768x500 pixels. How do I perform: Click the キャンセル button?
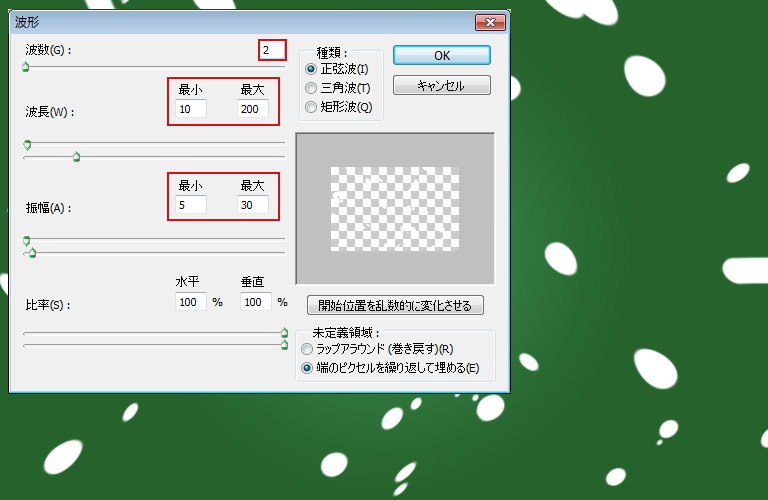point(441,85)
